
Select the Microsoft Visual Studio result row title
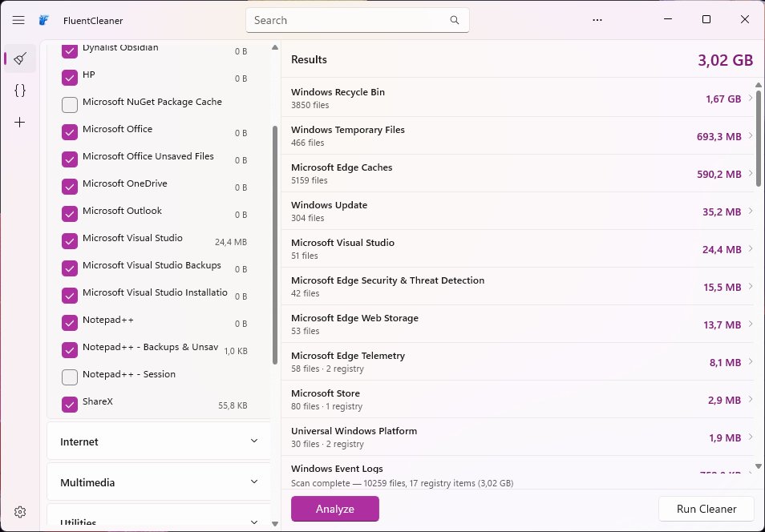coord(342,242)
